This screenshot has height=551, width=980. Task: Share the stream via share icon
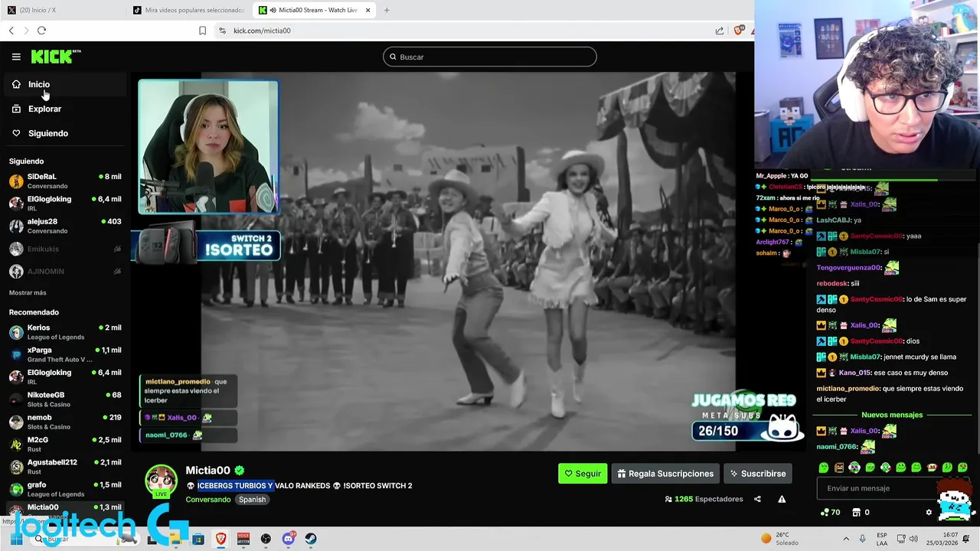click(757, 499)
